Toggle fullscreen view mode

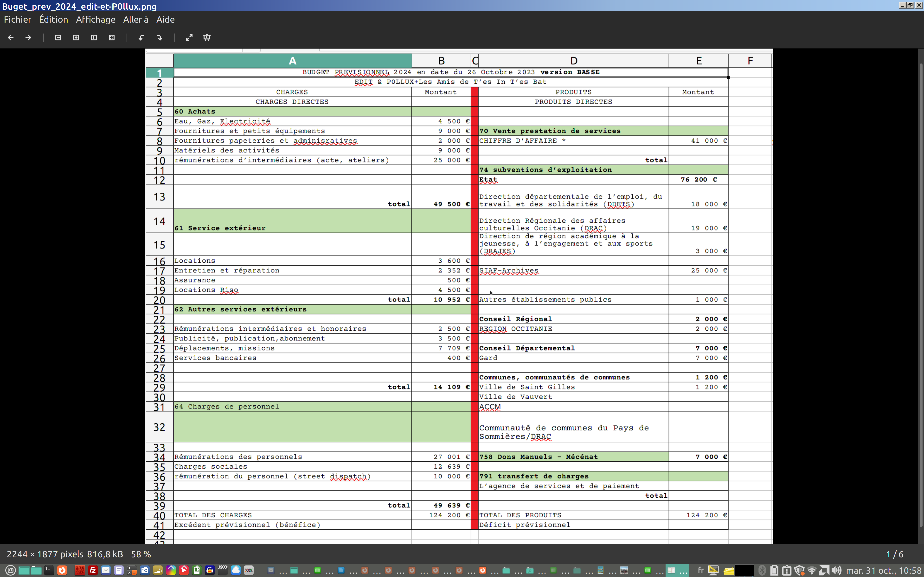[x=189, y=38]
